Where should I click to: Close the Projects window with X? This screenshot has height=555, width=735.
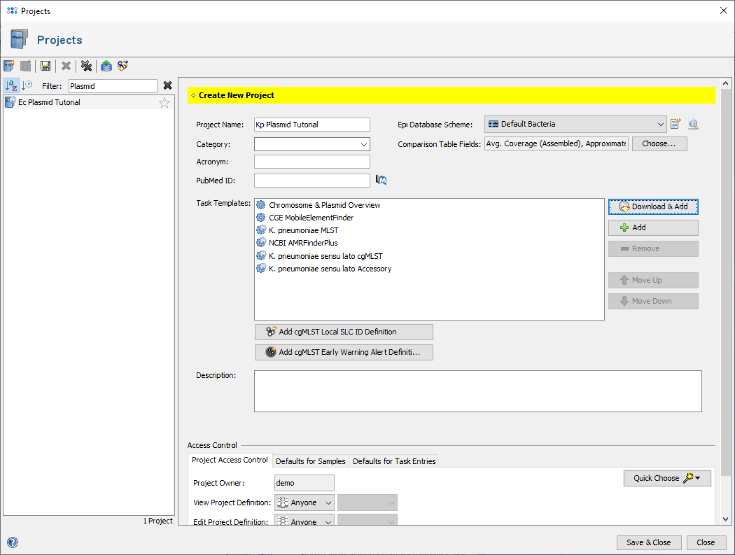pos(723,11)
